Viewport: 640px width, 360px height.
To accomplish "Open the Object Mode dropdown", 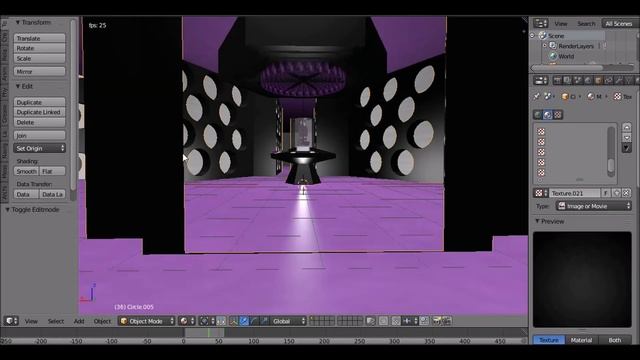I will [x=147, y=321].
